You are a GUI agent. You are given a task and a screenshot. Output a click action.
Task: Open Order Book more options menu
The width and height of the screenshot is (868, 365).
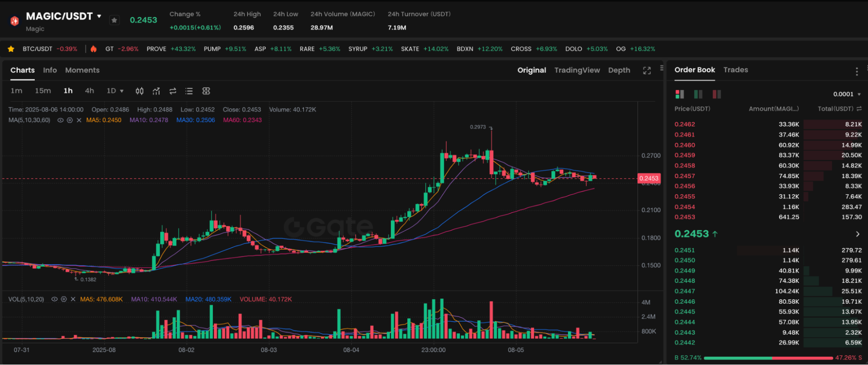pos(857,71)
